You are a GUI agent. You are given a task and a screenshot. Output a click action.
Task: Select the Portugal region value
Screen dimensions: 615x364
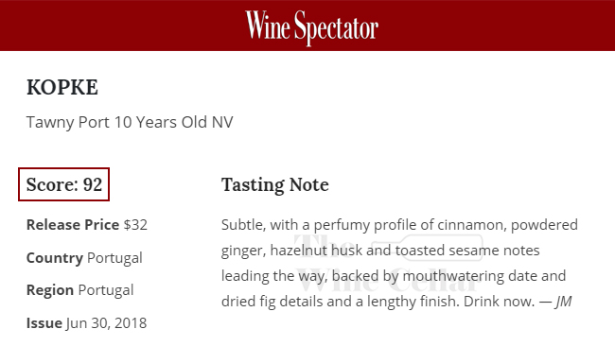tap(106, 290)
